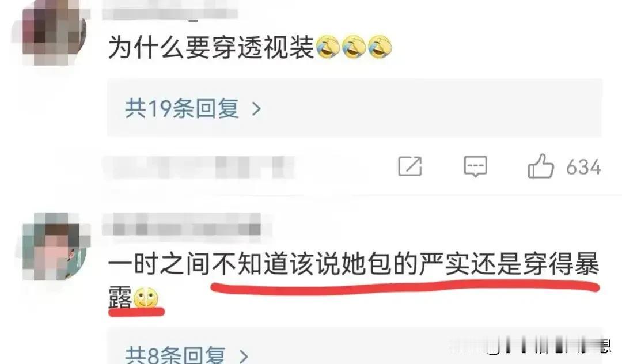
Task: Click the first crying-laughing emoji after 透视装
Action: pyautogui.click(x=328, y=47)
